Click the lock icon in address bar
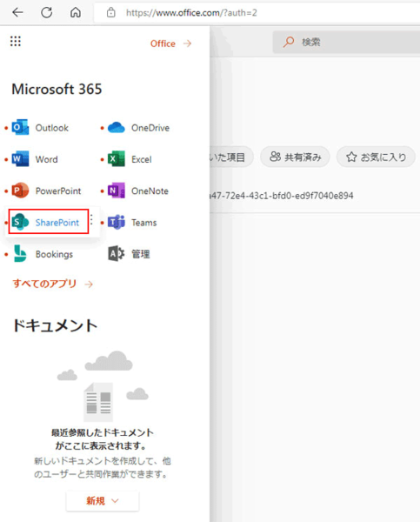Screen dimensions: 420x522 110,13
